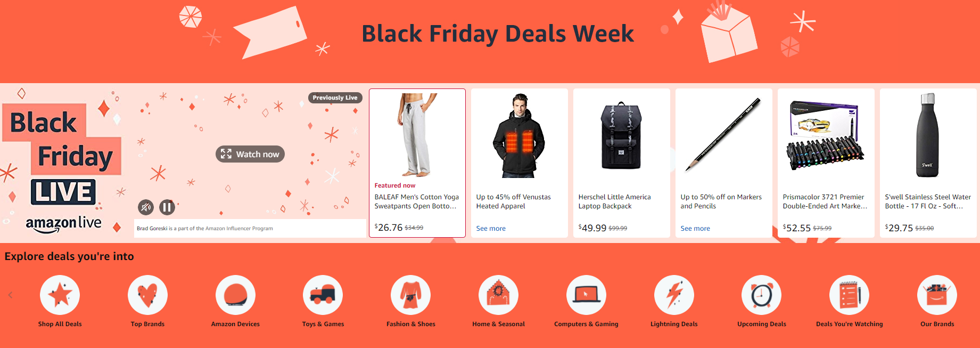980x348 pixels.
Task: Select the Toys & Games truck icon
Action: (x=323, y=294)
